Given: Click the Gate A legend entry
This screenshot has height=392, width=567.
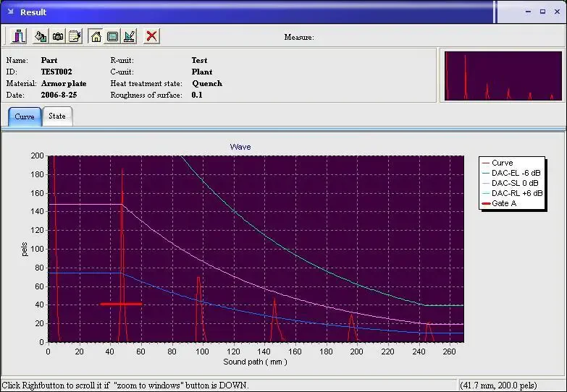Looking at the screenshot, I should pyautogui.click(x=499, y=203).
